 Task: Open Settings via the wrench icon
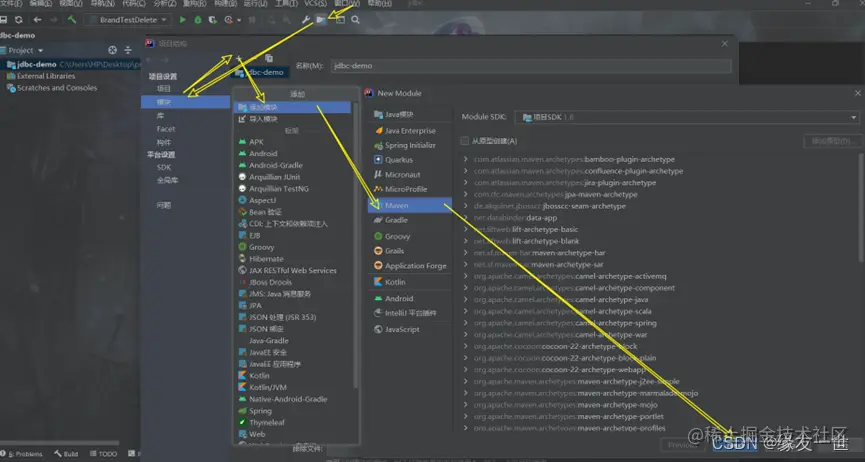click(x=306, y=20)
